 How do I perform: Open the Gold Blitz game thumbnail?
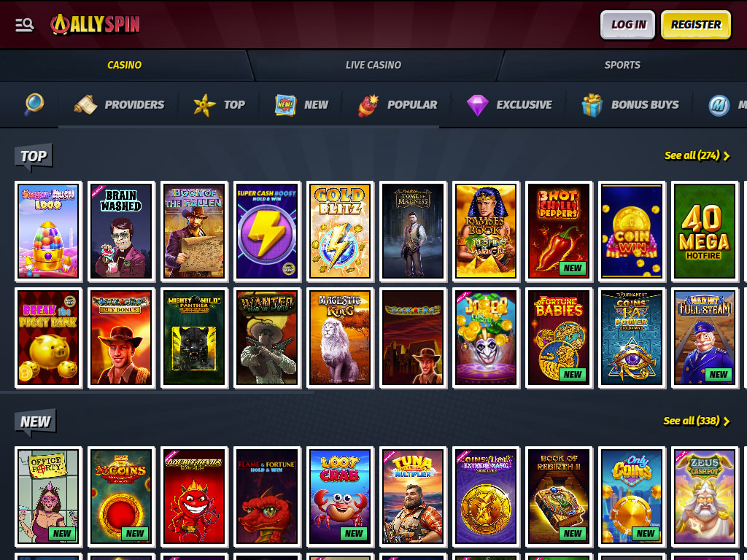coord(340,231)
